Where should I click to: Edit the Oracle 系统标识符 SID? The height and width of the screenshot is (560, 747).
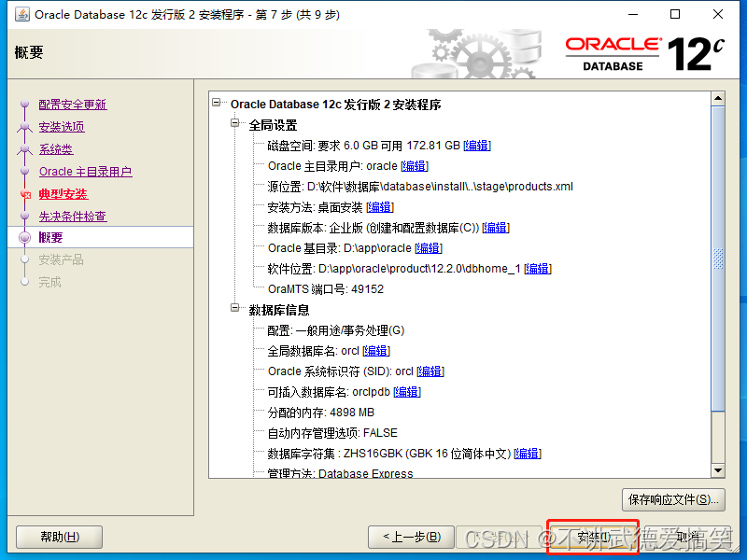(x=430, y=371)
